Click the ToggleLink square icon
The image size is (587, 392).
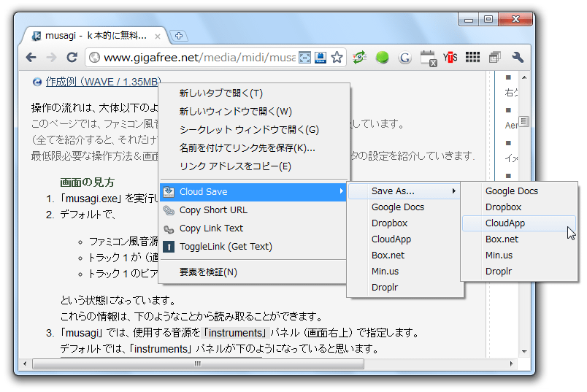point(169,247)
